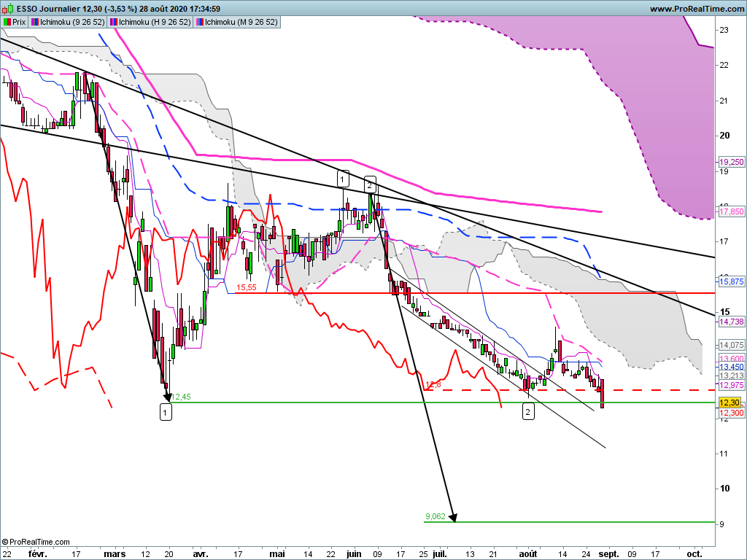Click avr. on the date axis
The width and height of the screenshot is (747, 560).
pyautogui.click(x=201, y=554)
